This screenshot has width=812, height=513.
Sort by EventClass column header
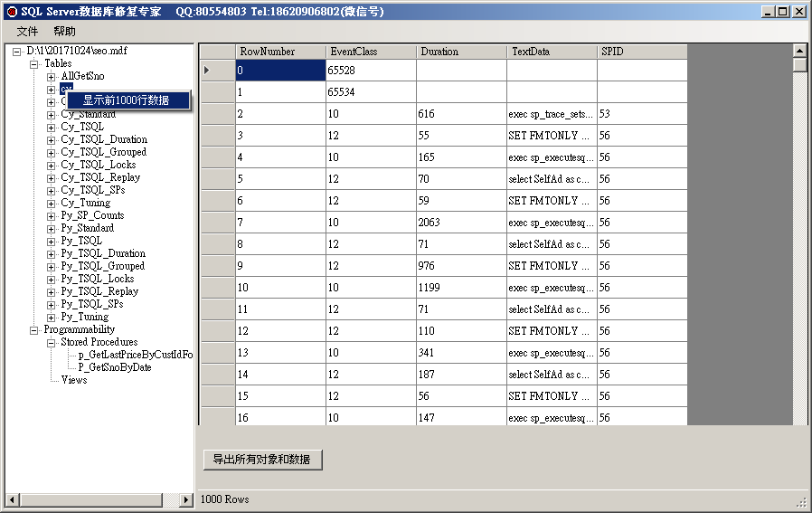(372, 52)
